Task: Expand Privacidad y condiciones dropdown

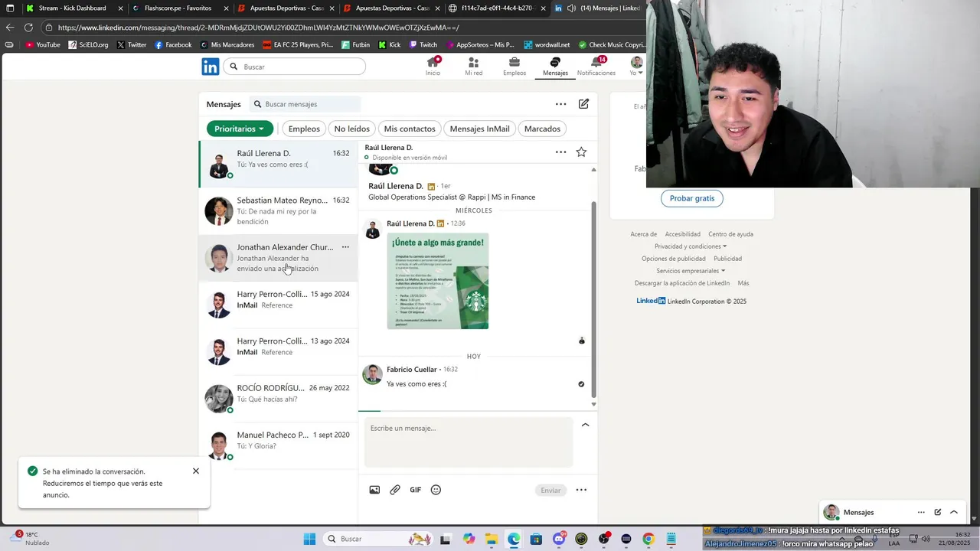Action: (x=691, y=246)
